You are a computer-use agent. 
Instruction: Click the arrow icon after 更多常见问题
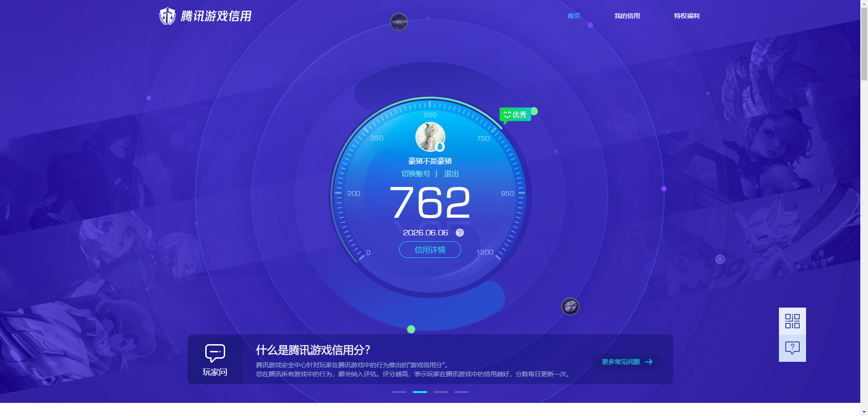649,362
